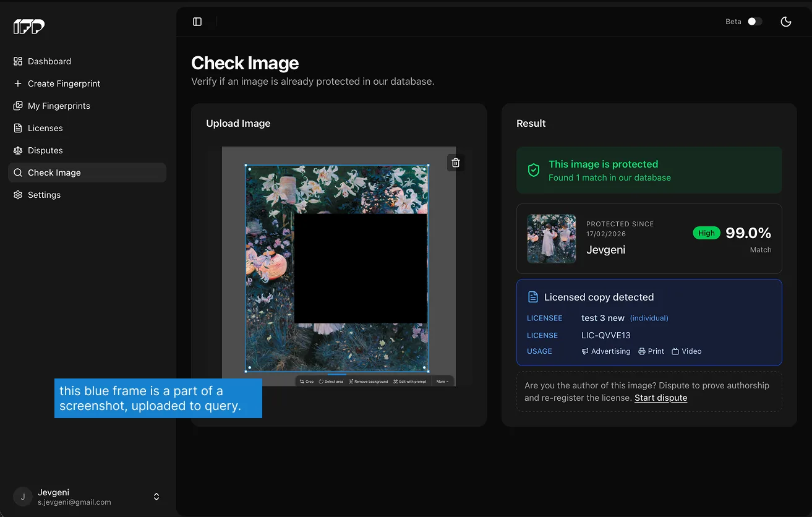Open the matched painting thumbnail
This screenshot has height=517, width=812.
pos(552,239)
